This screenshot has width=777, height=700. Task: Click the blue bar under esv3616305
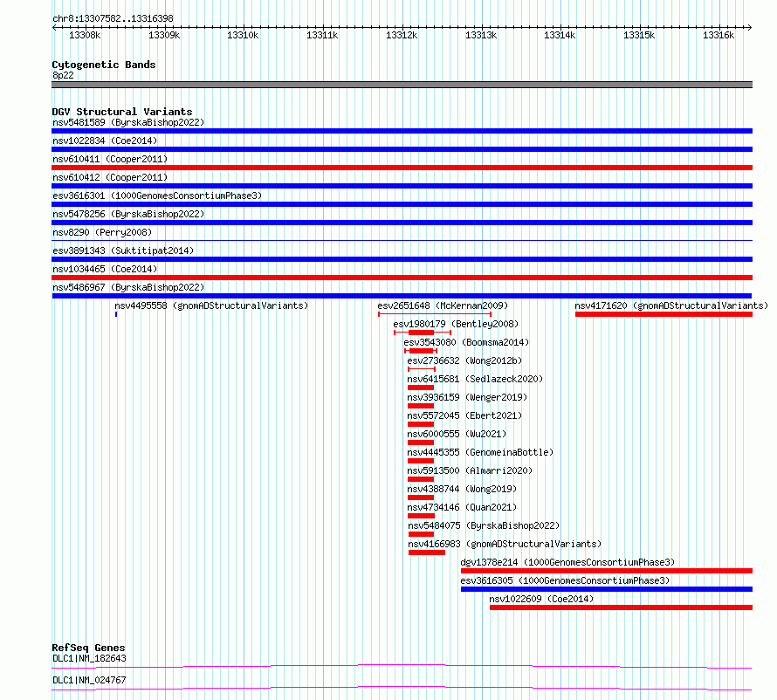[607, 589]
